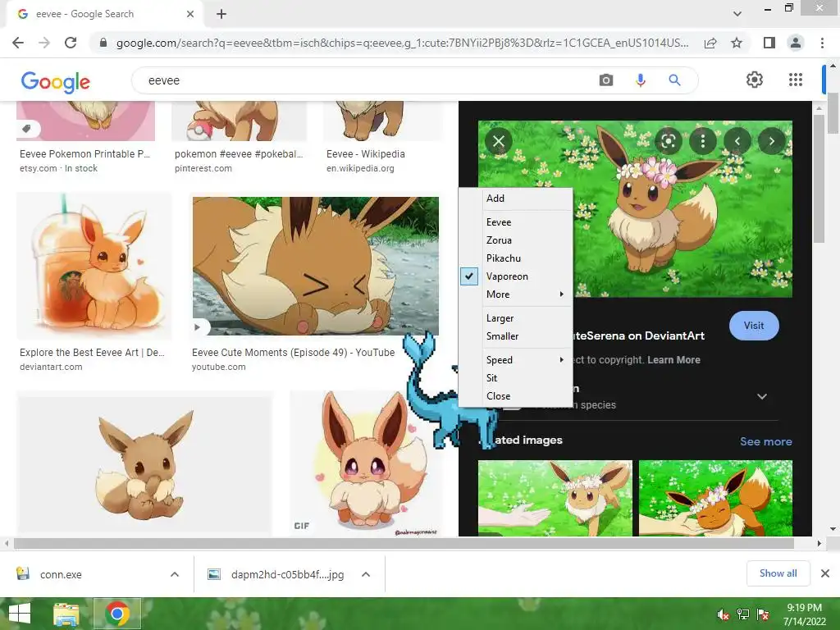
Task: Show the next preview image
Action: pos(771,141)
